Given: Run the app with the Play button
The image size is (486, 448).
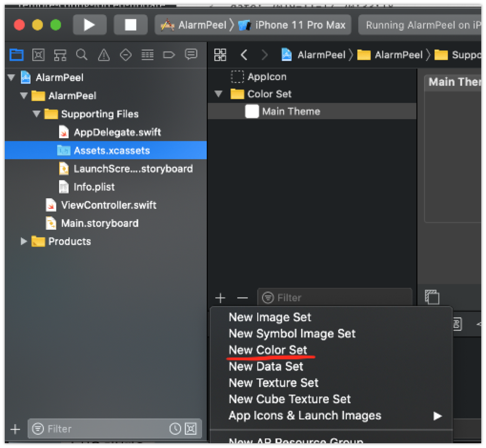Looking at the screenshot, I should coord(90,25).
